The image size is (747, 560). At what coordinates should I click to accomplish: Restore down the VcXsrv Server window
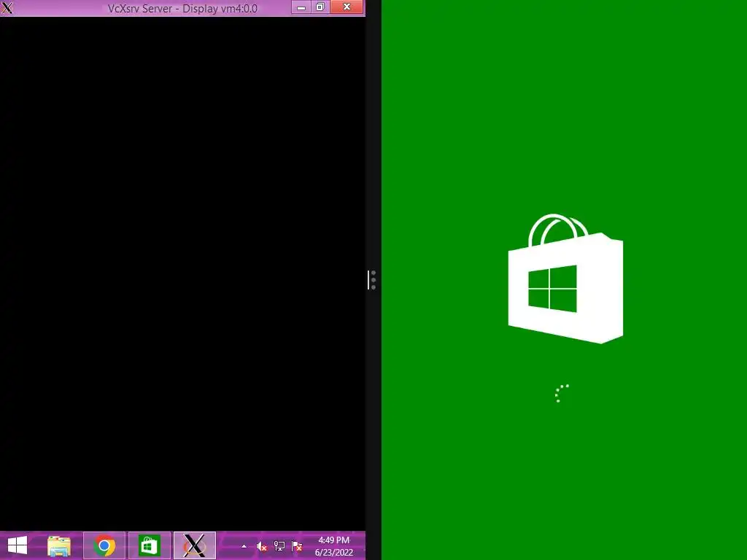click(320, 7)
